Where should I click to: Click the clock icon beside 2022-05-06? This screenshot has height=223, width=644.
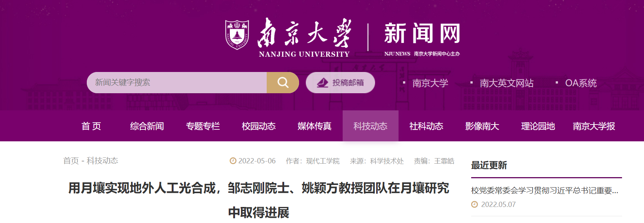pyautogui.click(x=233, y=161)
